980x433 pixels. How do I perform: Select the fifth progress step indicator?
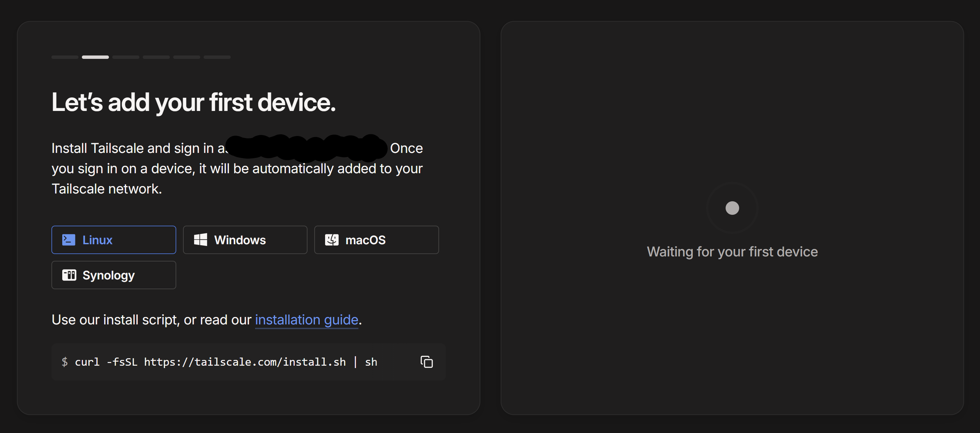coord(186,57)
